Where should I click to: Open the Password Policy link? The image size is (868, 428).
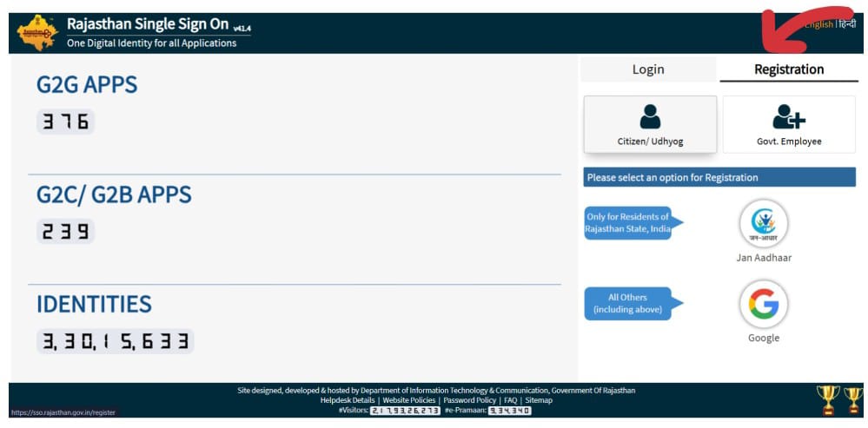[469, 400]
